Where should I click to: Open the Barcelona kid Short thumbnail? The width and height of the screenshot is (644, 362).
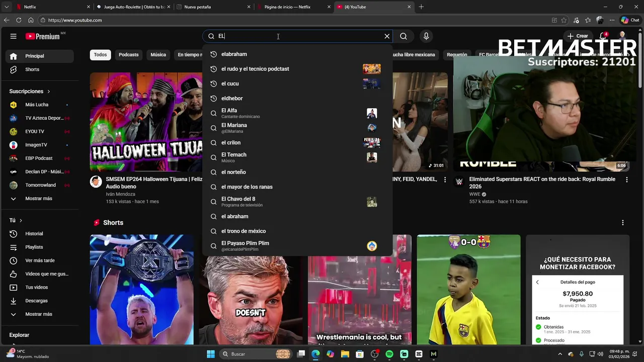click(468, 290)
